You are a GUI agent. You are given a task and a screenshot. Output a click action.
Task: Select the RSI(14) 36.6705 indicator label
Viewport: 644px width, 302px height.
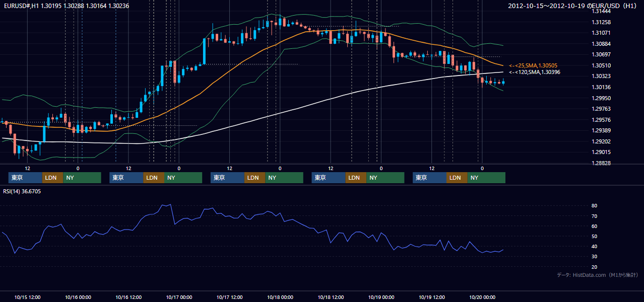point(22,192)
